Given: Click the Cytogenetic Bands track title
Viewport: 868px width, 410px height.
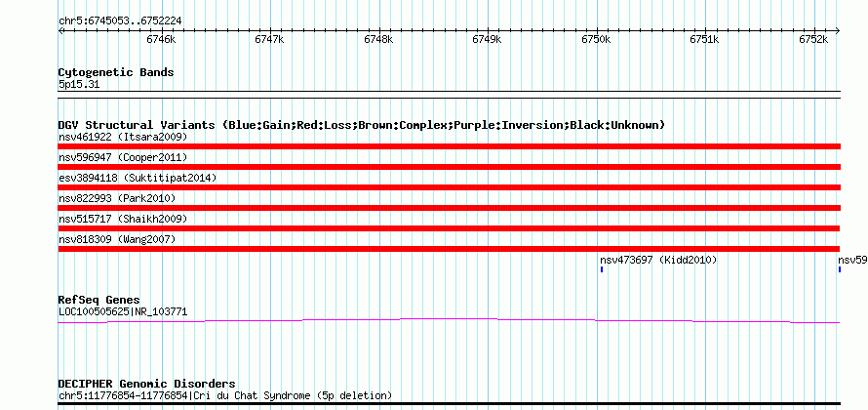Looking at the screenshot, I should tap(116, 72).
